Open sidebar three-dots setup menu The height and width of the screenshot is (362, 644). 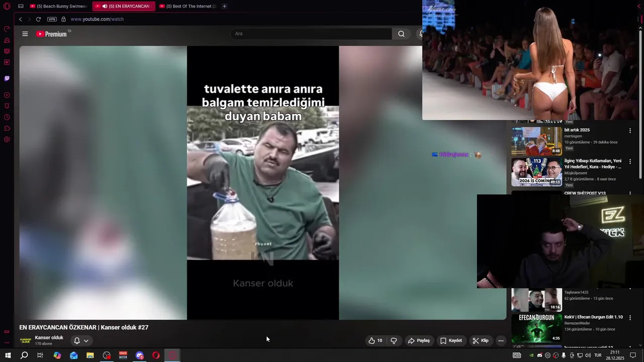7,342
